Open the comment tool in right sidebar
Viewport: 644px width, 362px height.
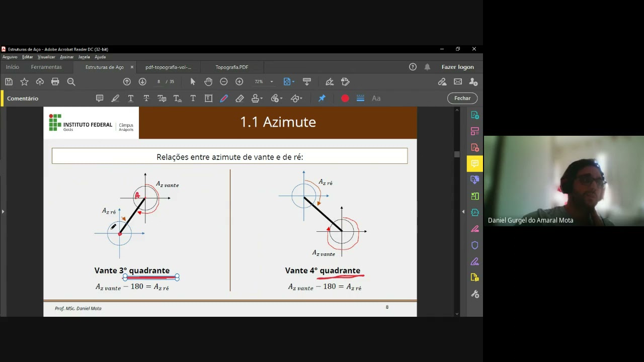tap(474, 163)
